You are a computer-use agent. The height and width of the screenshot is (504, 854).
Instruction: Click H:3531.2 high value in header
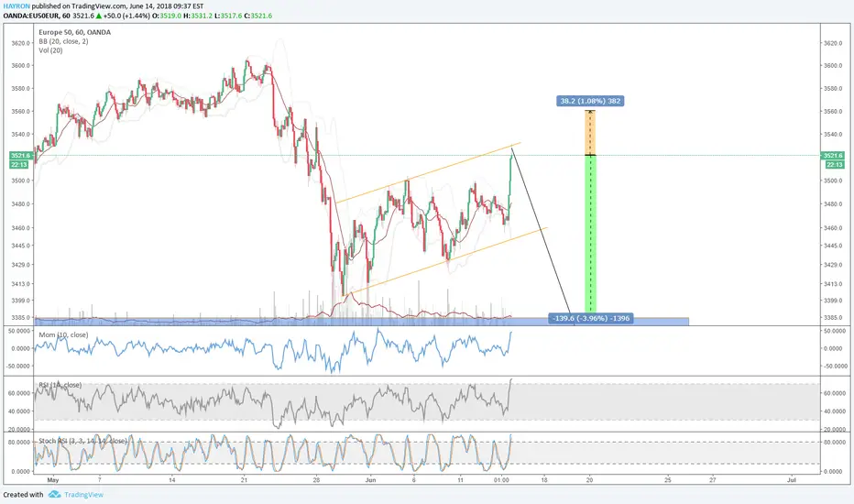point(197,16)
